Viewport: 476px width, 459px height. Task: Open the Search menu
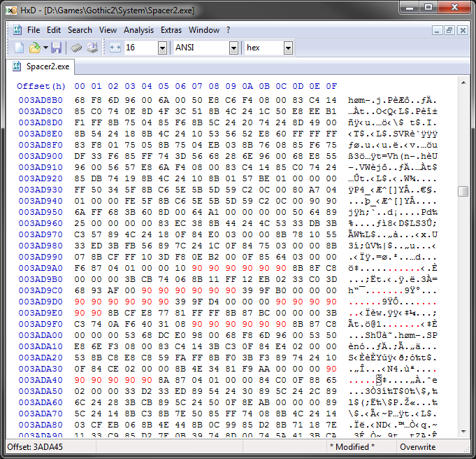pyautogui.click(x=80, y=30)
